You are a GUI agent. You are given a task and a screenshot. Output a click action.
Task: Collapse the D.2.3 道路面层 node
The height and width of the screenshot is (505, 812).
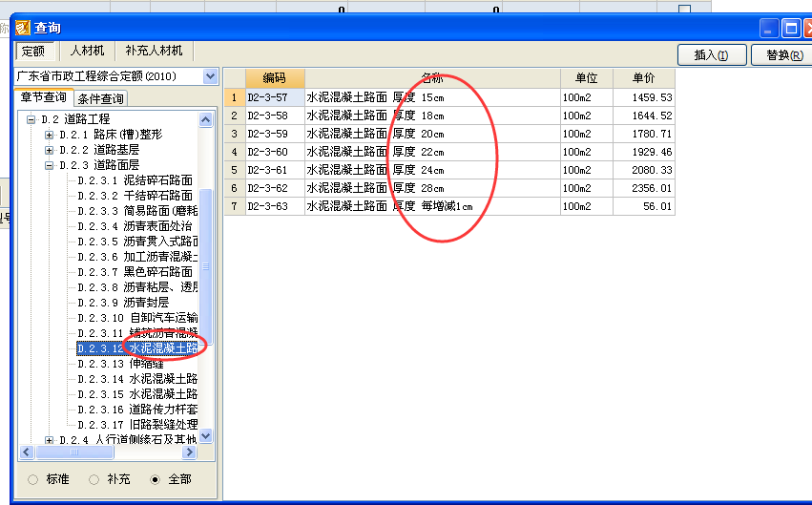coord(50,166)
